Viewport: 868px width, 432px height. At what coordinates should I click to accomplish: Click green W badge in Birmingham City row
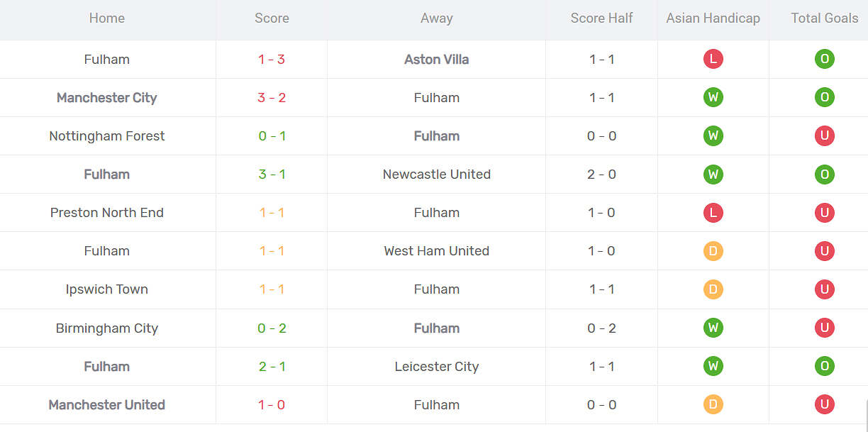click(713, 328)
